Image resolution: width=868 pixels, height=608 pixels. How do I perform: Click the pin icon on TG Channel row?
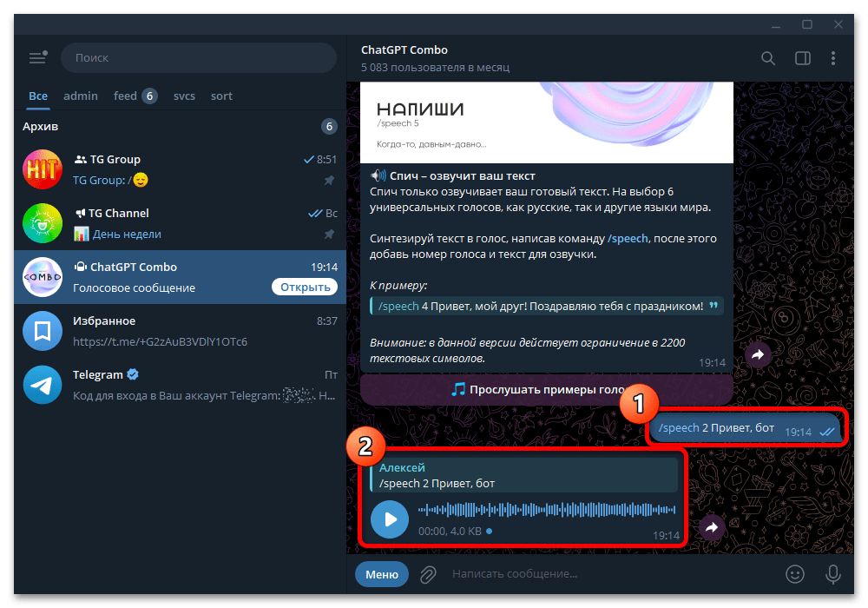click(329, 235)
